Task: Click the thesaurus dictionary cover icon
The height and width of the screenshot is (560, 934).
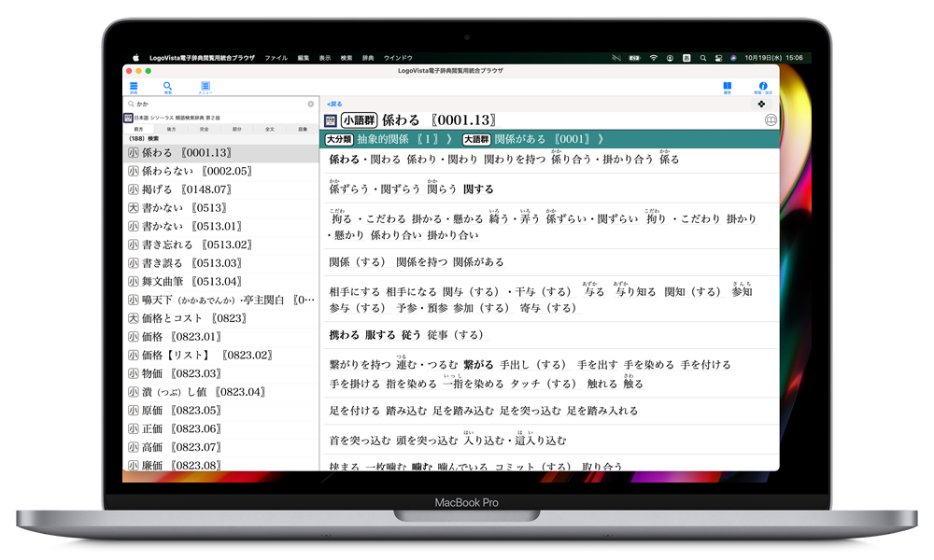Action: pyautogui.click(x=128, y=118)
